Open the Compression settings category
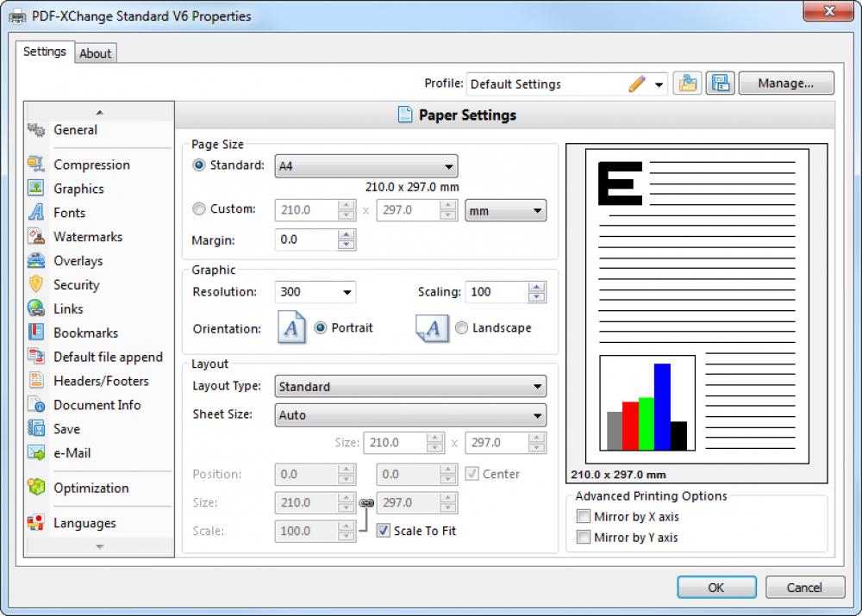Screen dimensions: 862x616 (91, 165)
